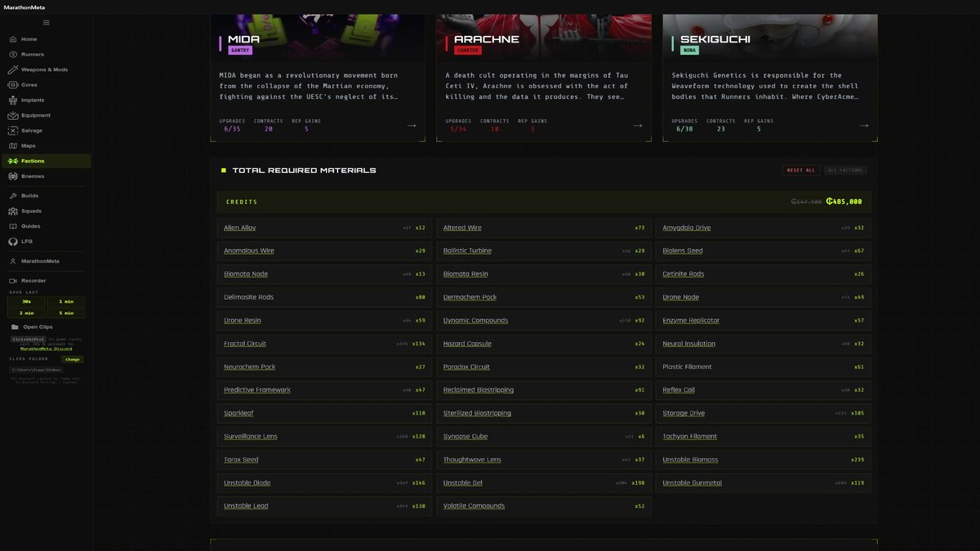Open the Ballistic Turbine material link
Viewport: 980px width, 551px height.
point(467,251)
